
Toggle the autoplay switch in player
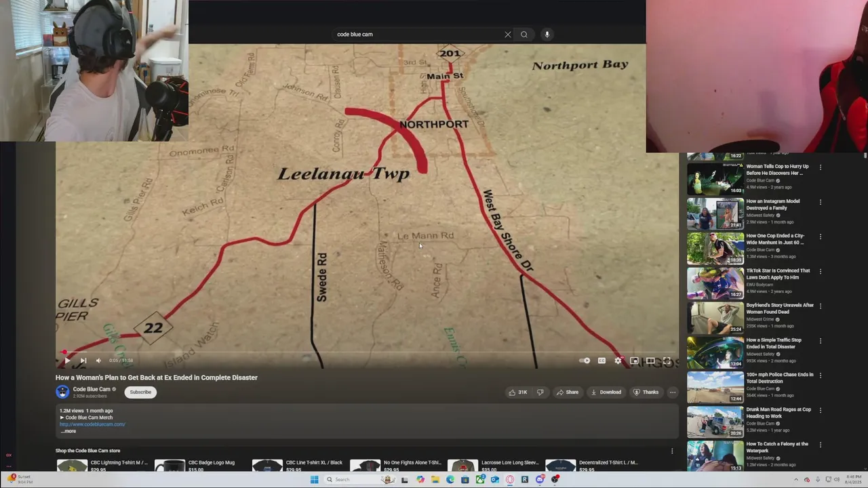tap(585, 361)
